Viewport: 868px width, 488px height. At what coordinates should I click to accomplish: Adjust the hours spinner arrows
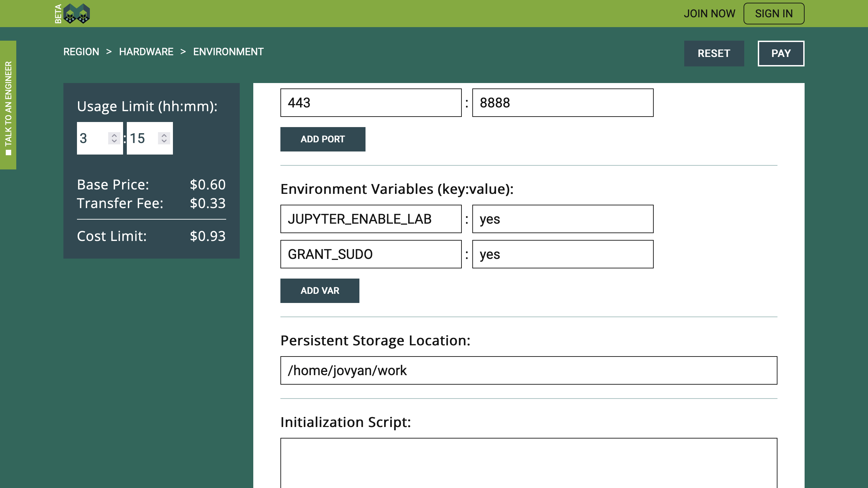(x=114, y=138)
